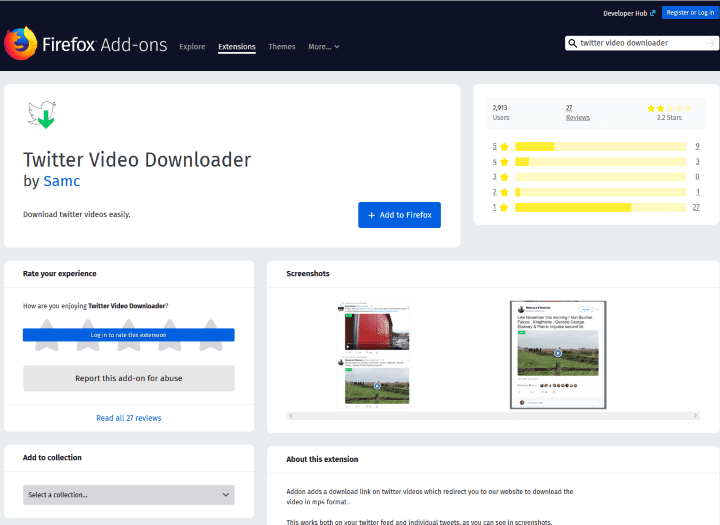Click the 3-star row star icon
720x525 pixels.
504,177
